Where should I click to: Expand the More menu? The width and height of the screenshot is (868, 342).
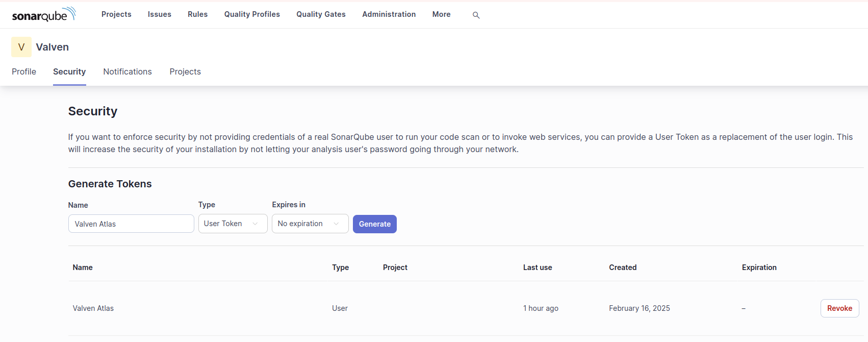click(441, 14)
